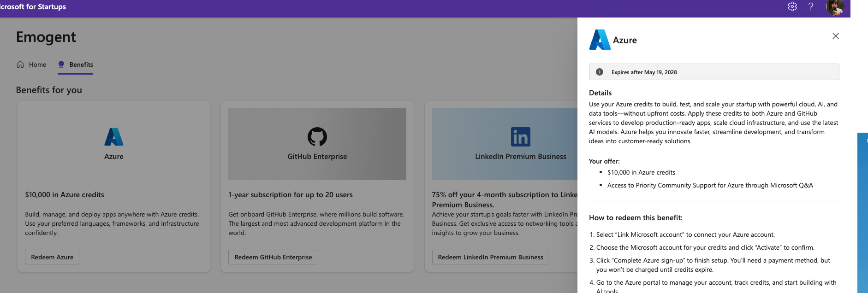Click the LinkedIn logo on card
868x293 pixels.
point(521,137)
